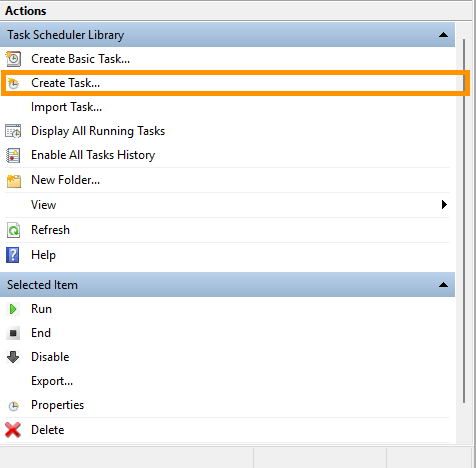The height and width of the screenshot is (468, 476).
Task: Click the red Delete X icon
Action: [13, 430]
